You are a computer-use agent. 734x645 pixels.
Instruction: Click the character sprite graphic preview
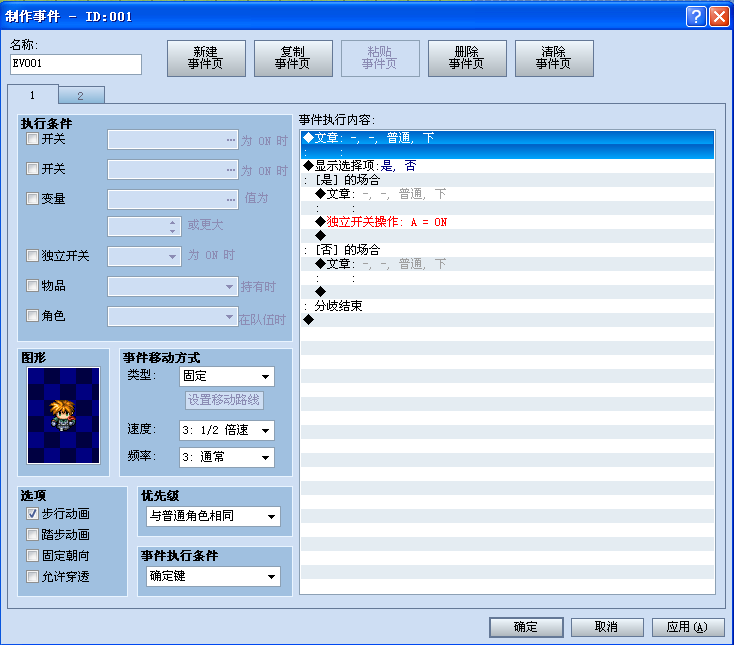tap(63, 415)
